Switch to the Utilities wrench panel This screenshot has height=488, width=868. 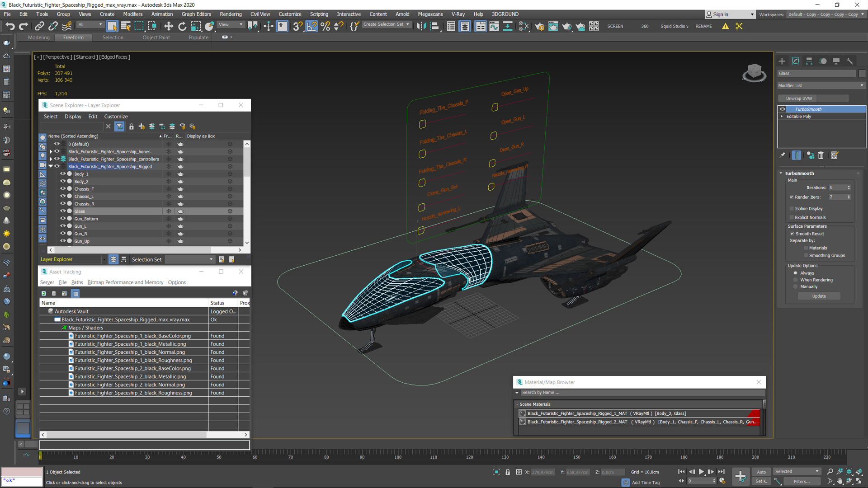point(850,61)
